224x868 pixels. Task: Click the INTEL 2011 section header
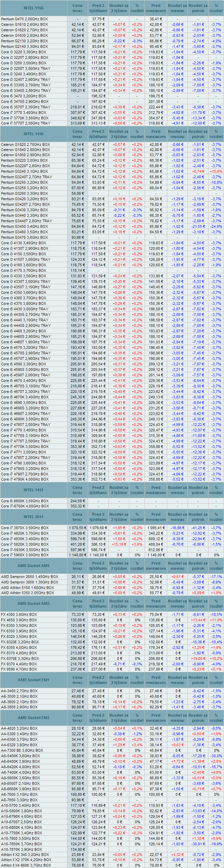tap(33, 517)
